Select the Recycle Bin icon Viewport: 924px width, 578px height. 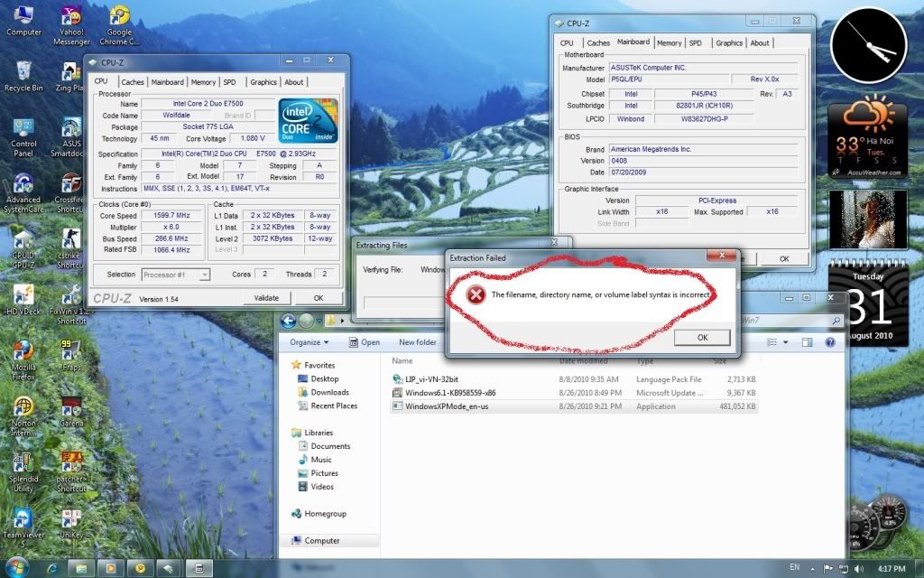coord(23,76)
